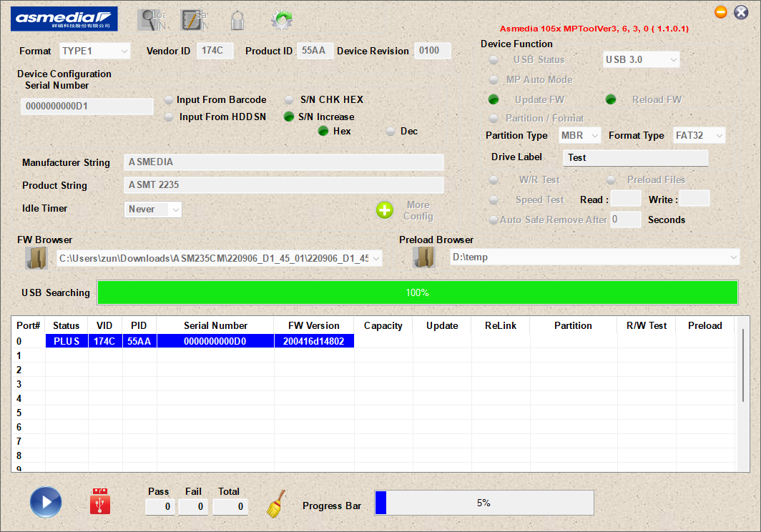
Task: Select the Port 0 PLUS device row
Action: click(x=200, y=342)
